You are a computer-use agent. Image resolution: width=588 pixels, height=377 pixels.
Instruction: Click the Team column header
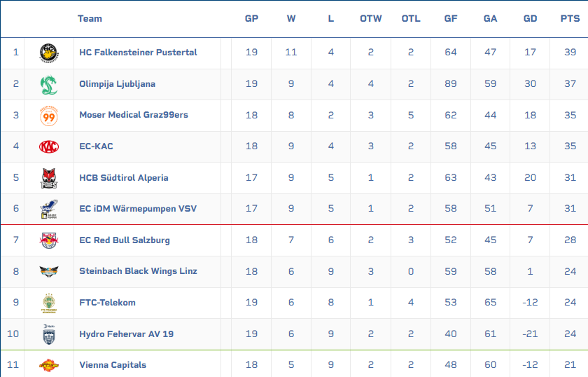(x=90, y=19)
